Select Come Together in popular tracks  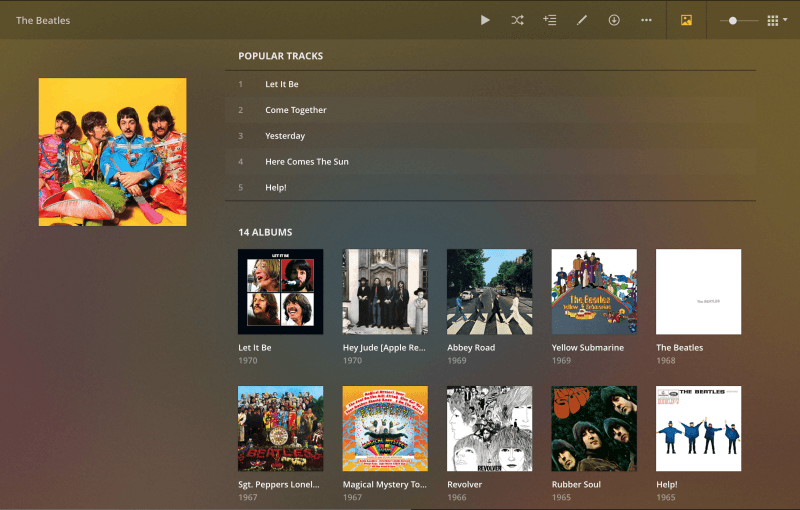coord(296,110)
